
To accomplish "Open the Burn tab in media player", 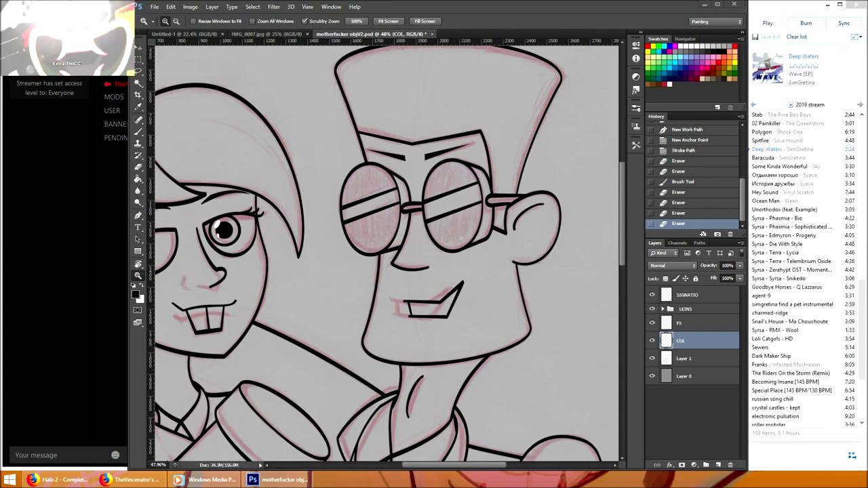I will [806, 23].
